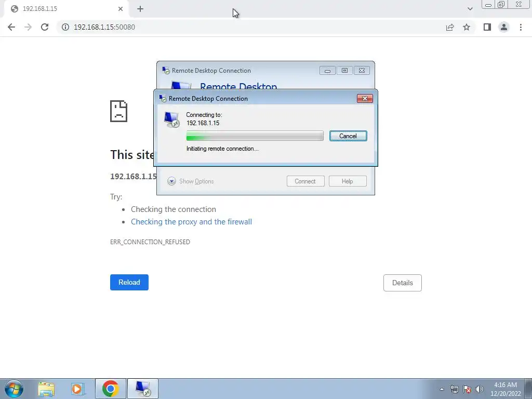This screenshot has width=532, height=399.
Task: Cancel the remote desktop connection attempt
Action: pyautogui.click(x=348, y=136)
